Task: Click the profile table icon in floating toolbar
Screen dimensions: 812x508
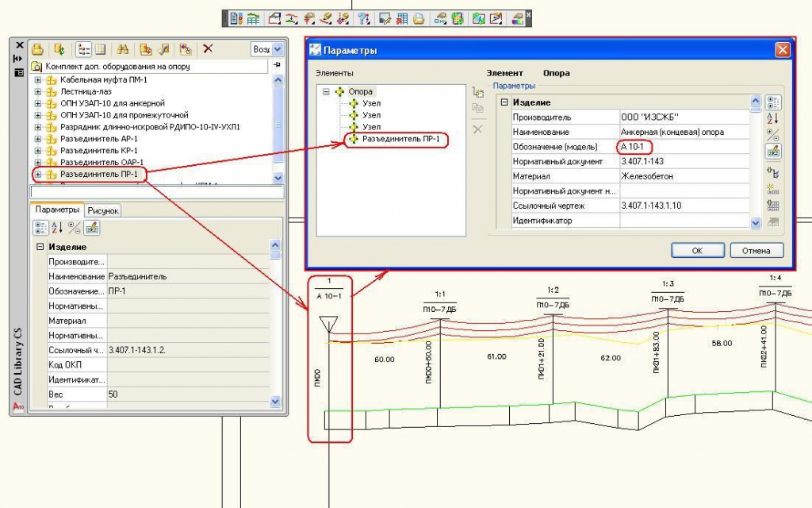Action: pyautogui.click(x=253, y=19)
